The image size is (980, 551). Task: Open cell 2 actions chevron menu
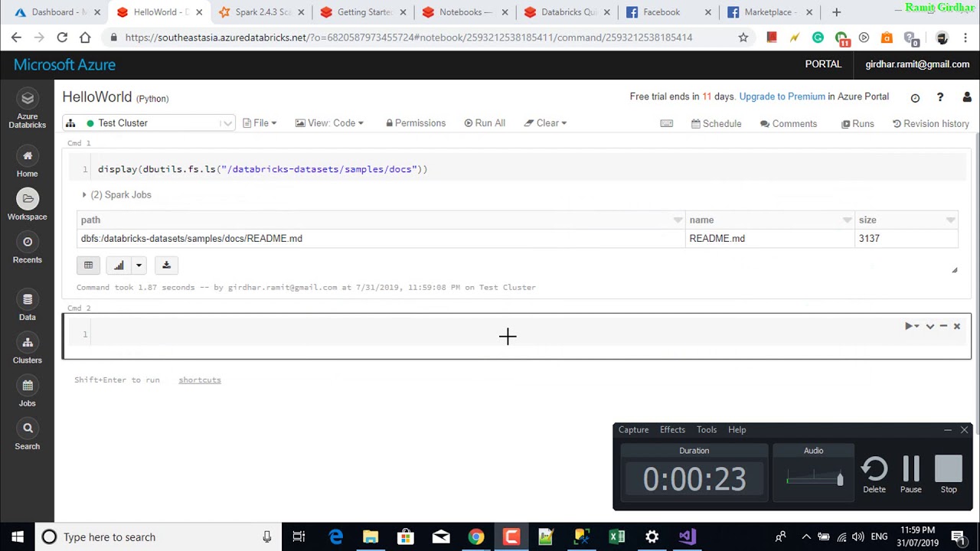930,326
